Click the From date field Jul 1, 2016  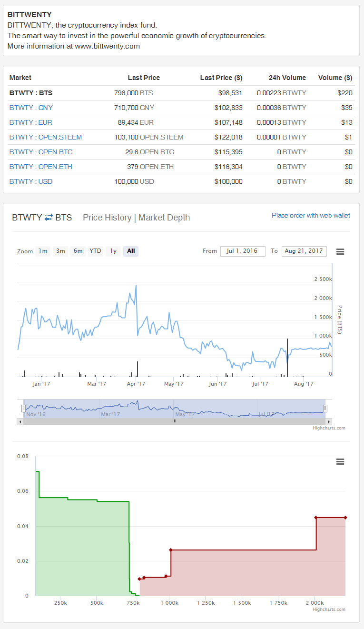(243, 251)
